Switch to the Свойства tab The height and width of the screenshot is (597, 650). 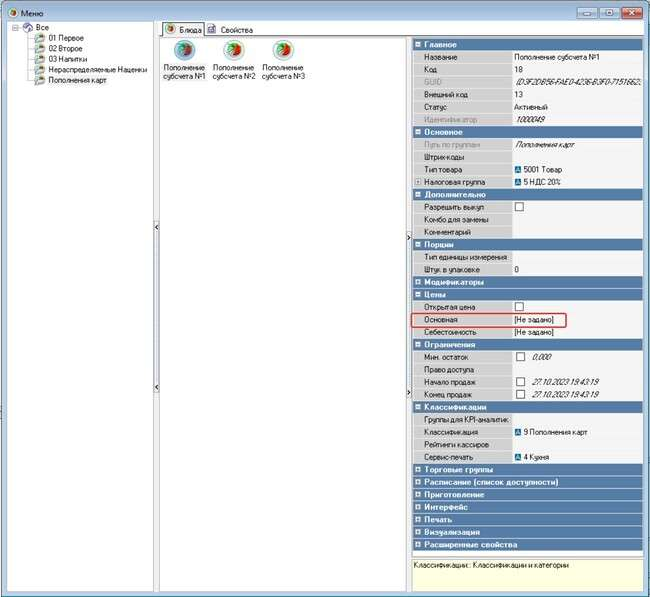[x=233, y=29]
